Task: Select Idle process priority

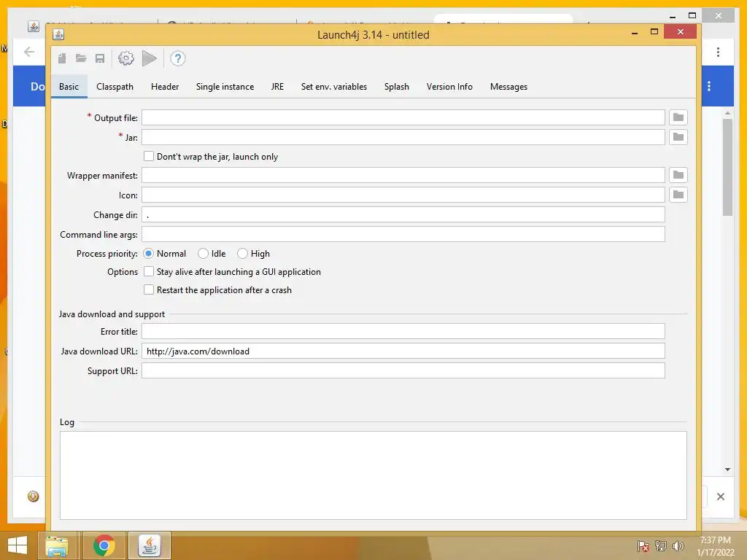Action: tap(203, 253)
